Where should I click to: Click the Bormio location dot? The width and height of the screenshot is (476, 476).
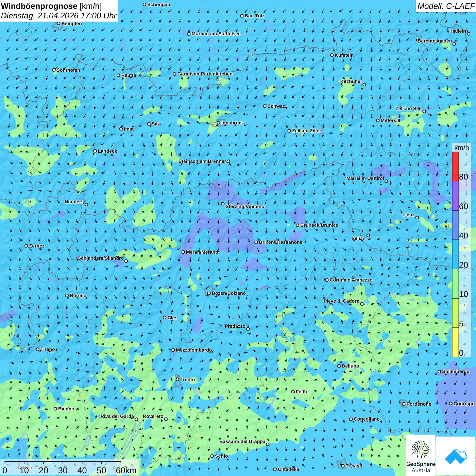coord(67,295)
